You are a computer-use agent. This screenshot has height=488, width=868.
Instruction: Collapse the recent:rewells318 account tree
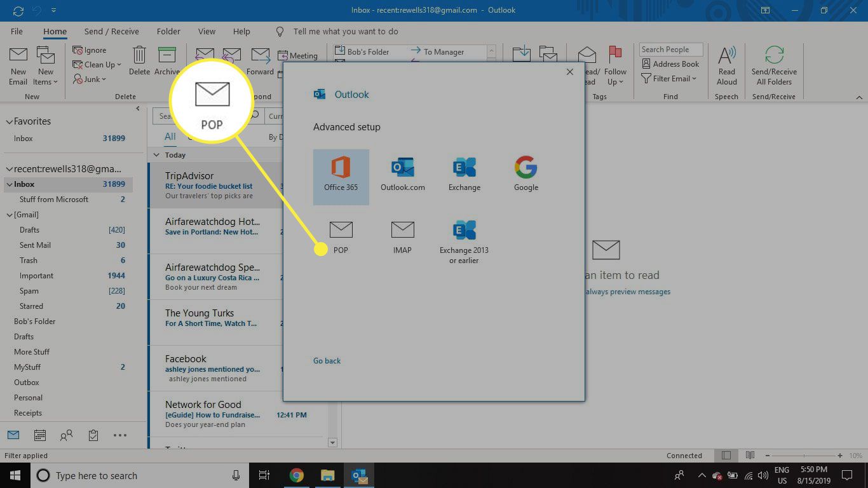[x=9, y=169]
